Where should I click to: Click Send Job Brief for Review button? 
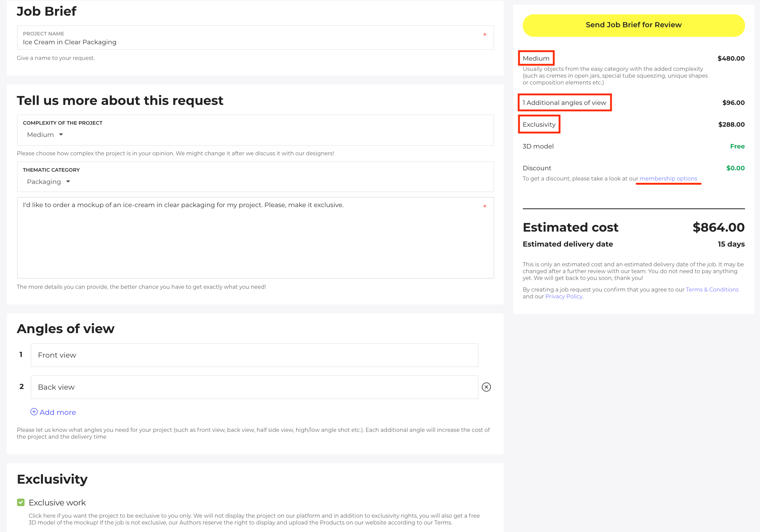click(x=634, y=25)
